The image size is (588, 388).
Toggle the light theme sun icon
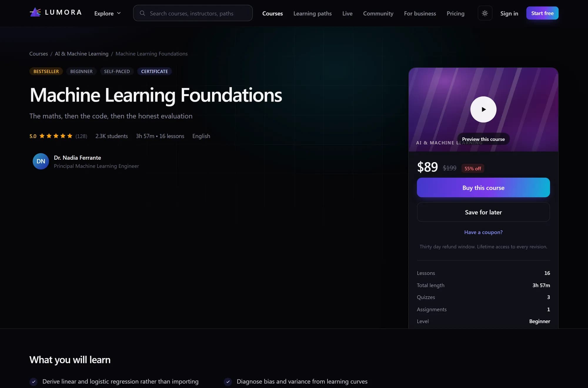pos(485,13)
